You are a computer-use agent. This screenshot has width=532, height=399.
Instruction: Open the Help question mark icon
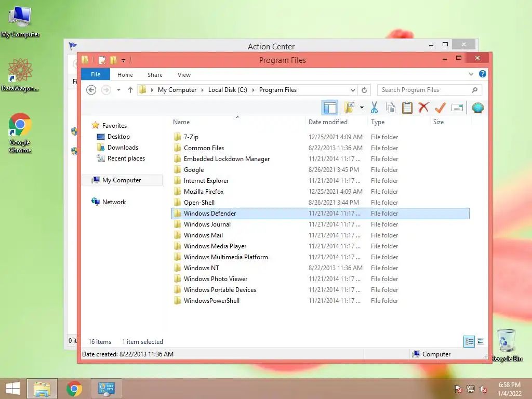coord(482,74)
